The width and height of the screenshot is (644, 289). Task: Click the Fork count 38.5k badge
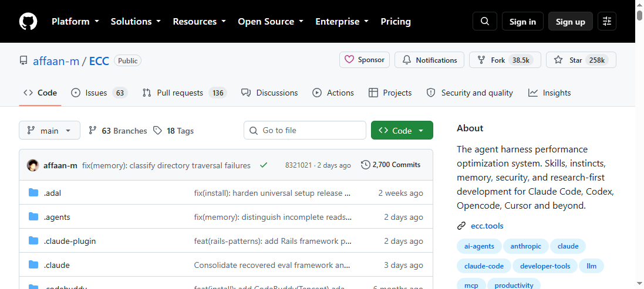tap(521, 60)
